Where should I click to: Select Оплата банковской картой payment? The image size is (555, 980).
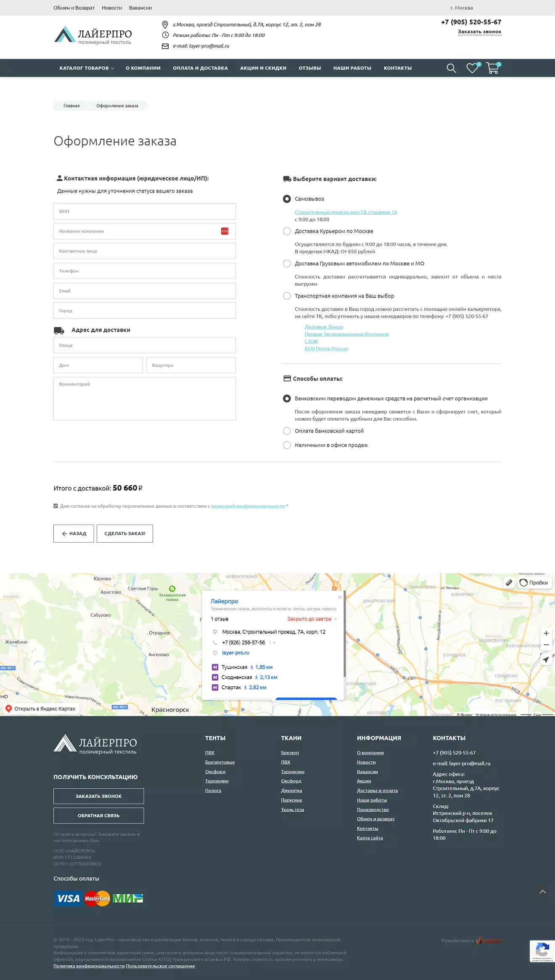pos(287,431)
